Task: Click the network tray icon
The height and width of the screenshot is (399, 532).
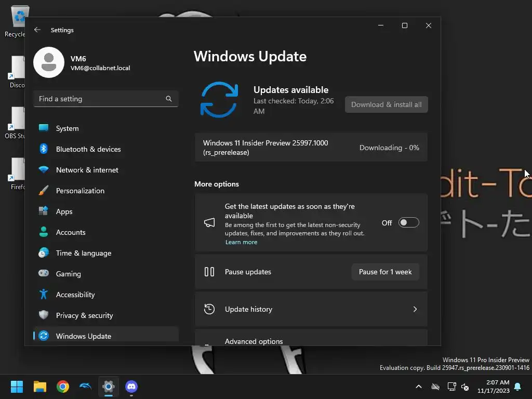Action: coord(451,387)
